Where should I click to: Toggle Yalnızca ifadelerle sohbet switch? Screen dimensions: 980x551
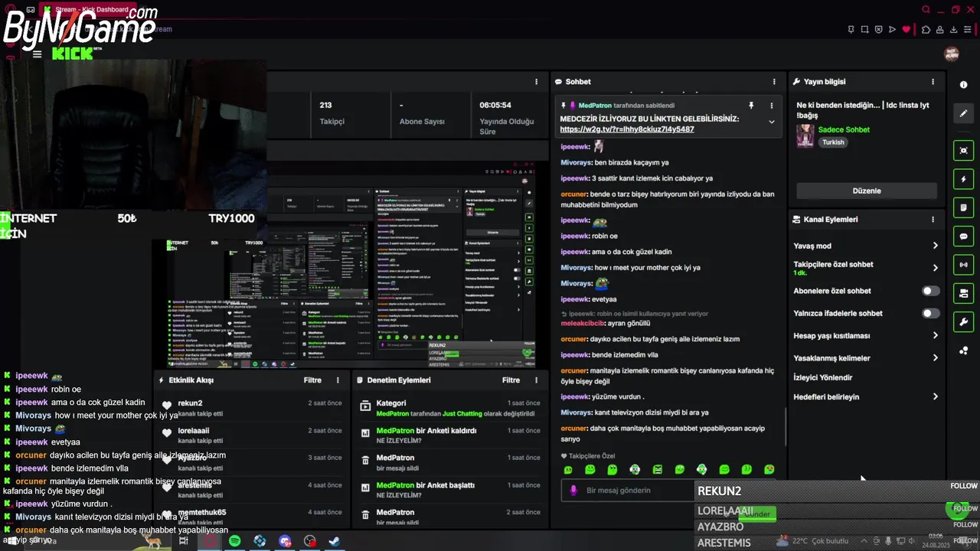pos(930,313)
